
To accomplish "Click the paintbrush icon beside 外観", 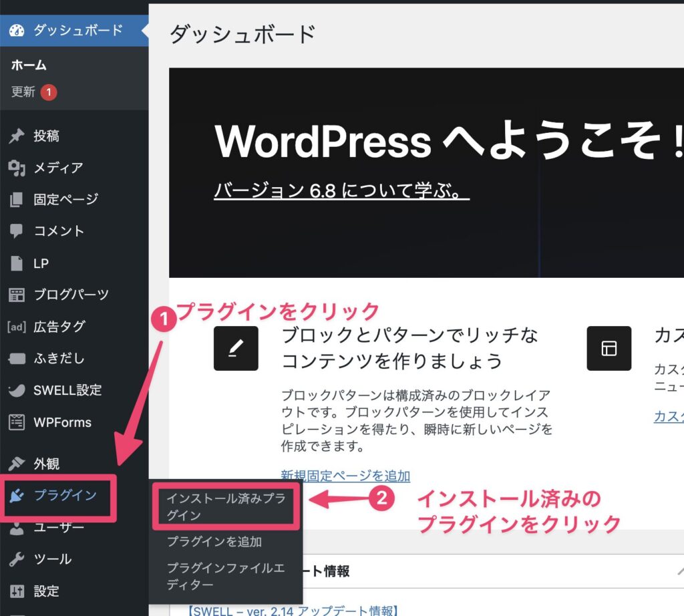I will tap(17, 463).
